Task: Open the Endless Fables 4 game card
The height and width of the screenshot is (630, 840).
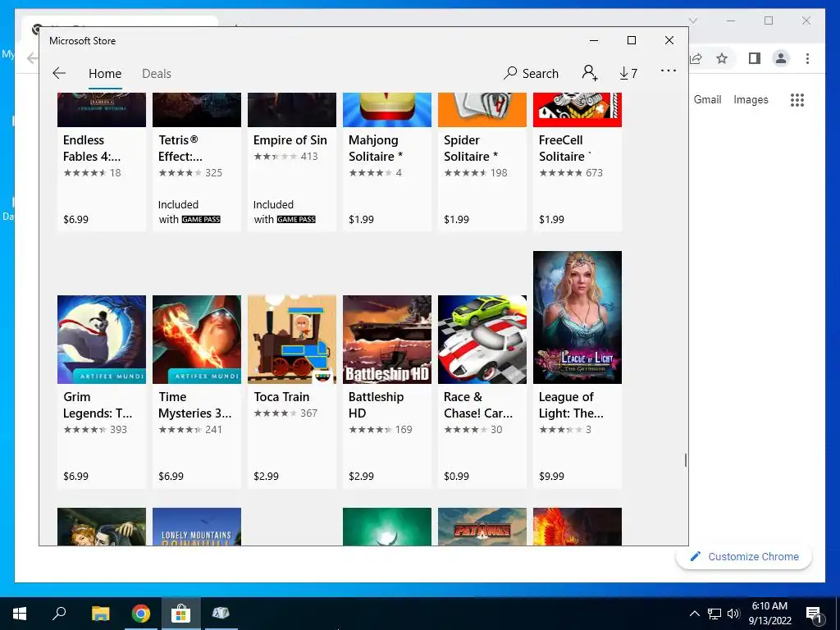Action: click(101, 162)
